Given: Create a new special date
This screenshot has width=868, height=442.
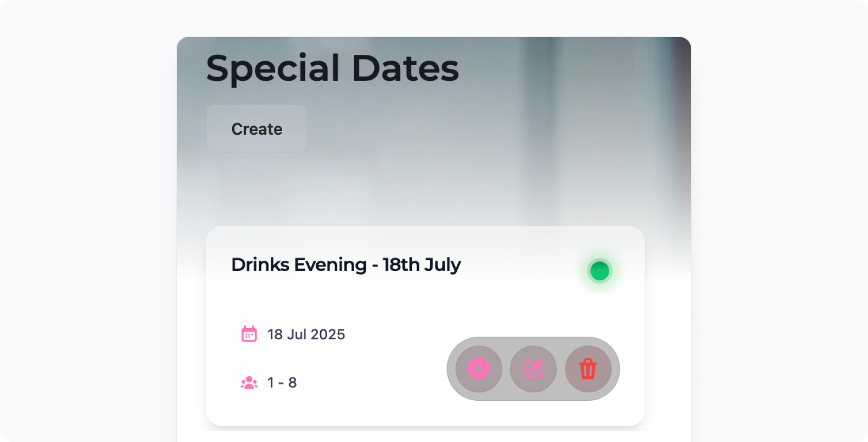Looking at the screenshot, I should [257, 129].
